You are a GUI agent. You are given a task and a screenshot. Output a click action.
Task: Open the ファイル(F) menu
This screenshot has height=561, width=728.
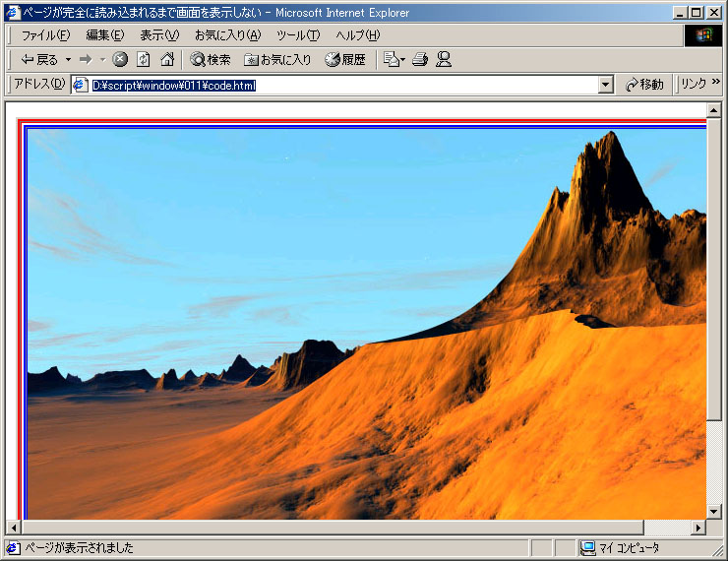tap(45, 34)
